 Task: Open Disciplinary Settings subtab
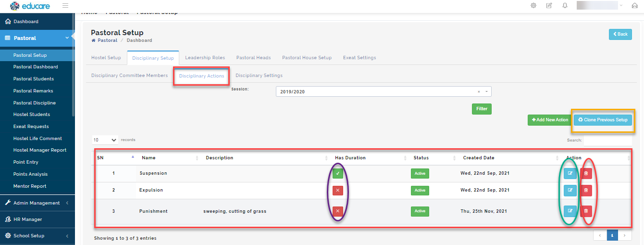(259, 76)
